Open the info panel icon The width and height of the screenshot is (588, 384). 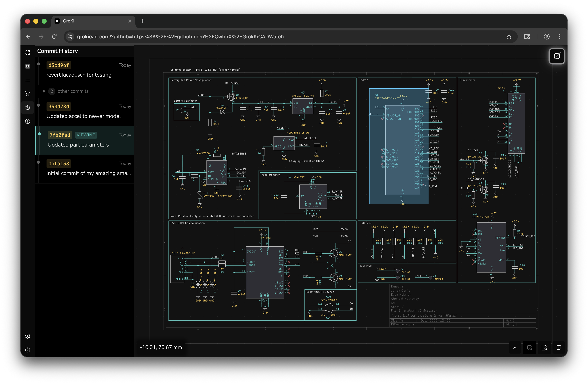(28, 121)
